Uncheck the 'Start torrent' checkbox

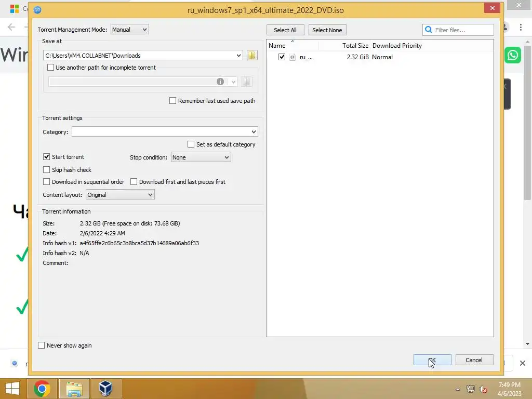tap(46, 157)
